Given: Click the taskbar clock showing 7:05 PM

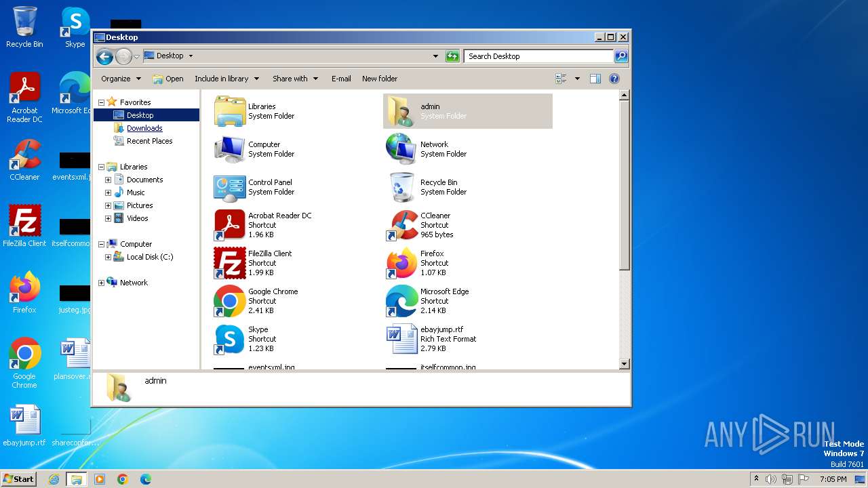Looking at the screenshot, I should tap(833, 479).
